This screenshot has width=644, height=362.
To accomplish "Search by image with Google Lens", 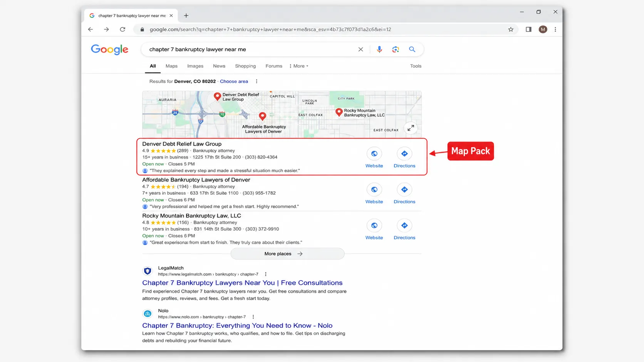I will tap(396, 49).
